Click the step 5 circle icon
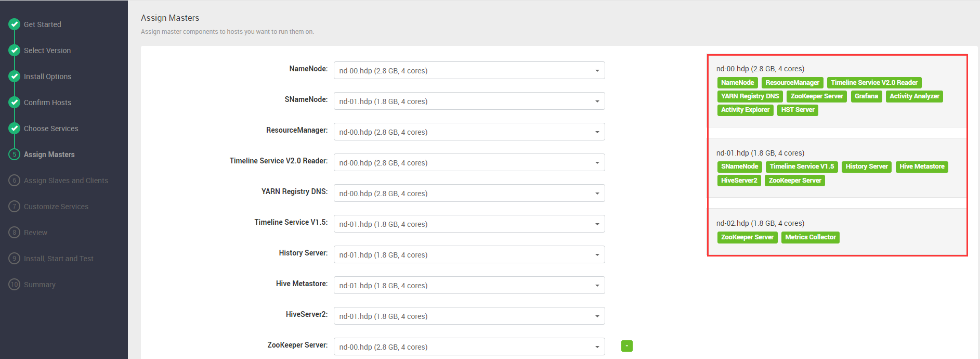Screen dimensions: 980x359 pyautogui.click(x=15, y=154)
